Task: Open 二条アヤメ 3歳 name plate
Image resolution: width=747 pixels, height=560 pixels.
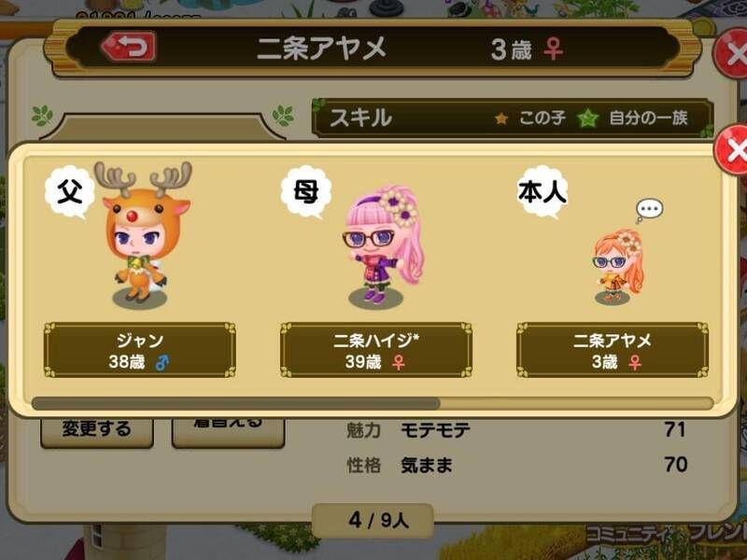Action: (x=613, y=351)
